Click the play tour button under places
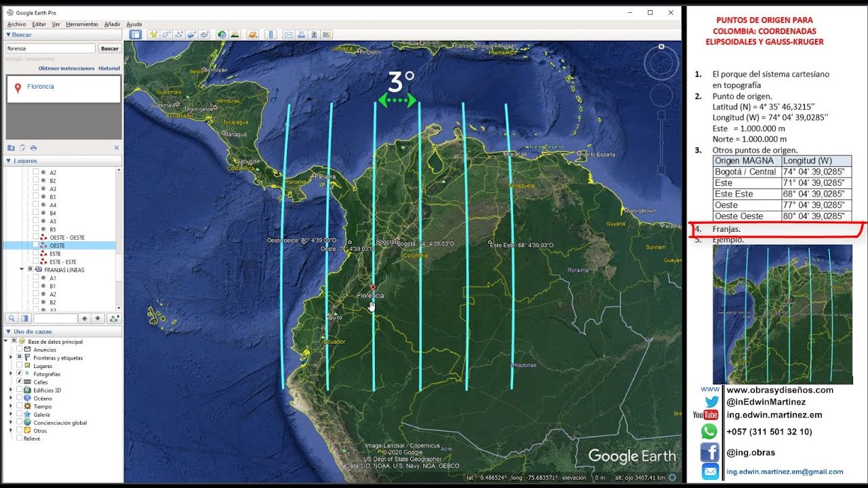Image resolution: width=868 pixels, height=488 pixels. [114, 318]
